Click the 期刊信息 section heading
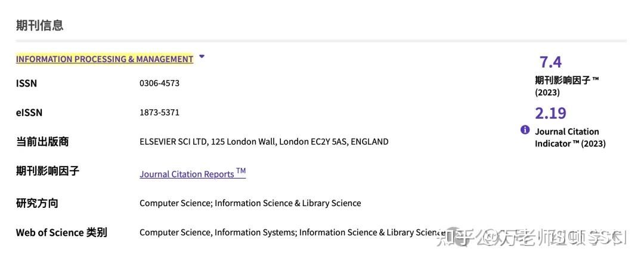 click(39, 25)
